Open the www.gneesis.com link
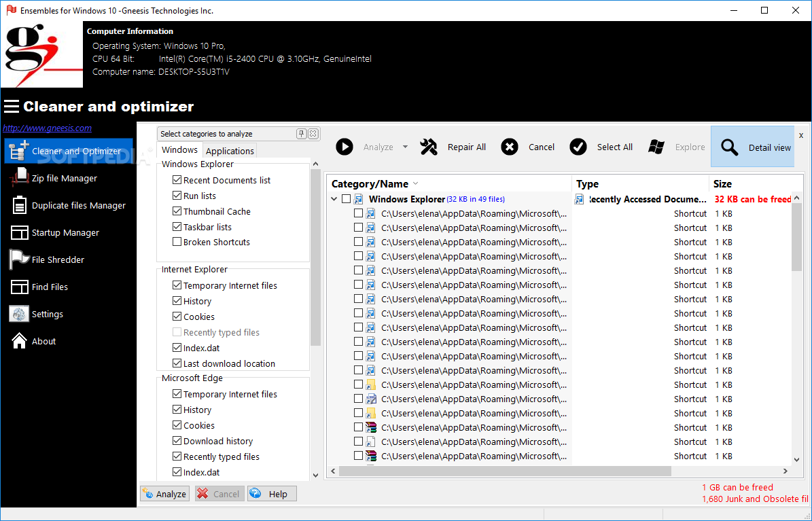The height and width of the screenshot is (521, 812). [47, 128]
